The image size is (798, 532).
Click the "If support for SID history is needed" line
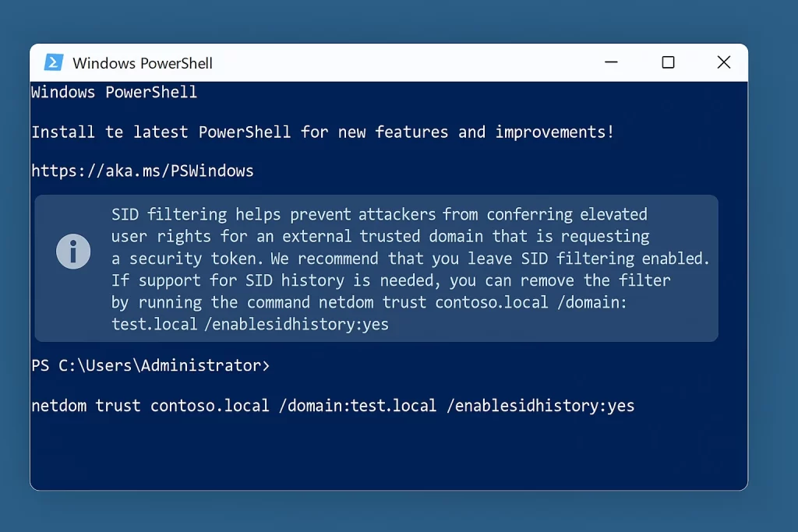[391, 280]
